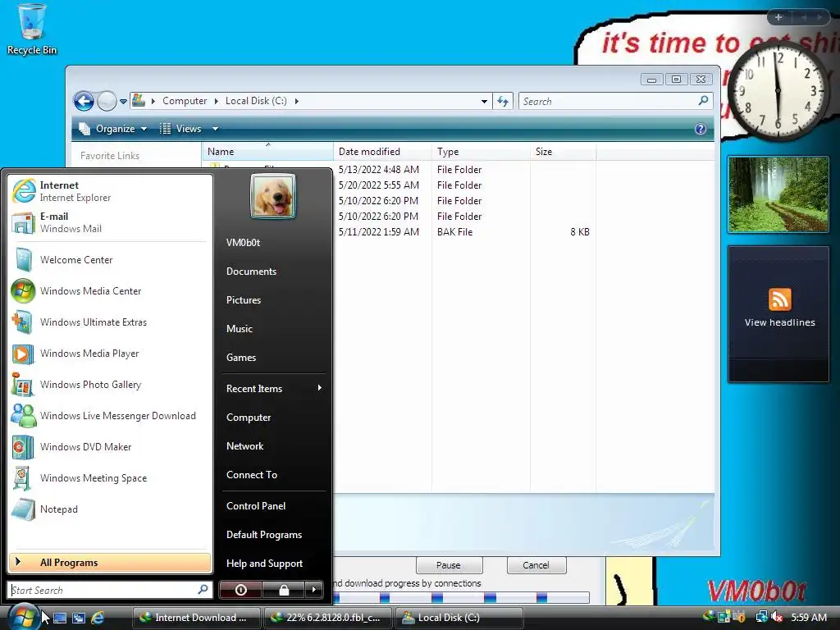This screenshot has width=840, height=630.
Task: Open Windows Photo Gallery
Action: coord(110,385)
